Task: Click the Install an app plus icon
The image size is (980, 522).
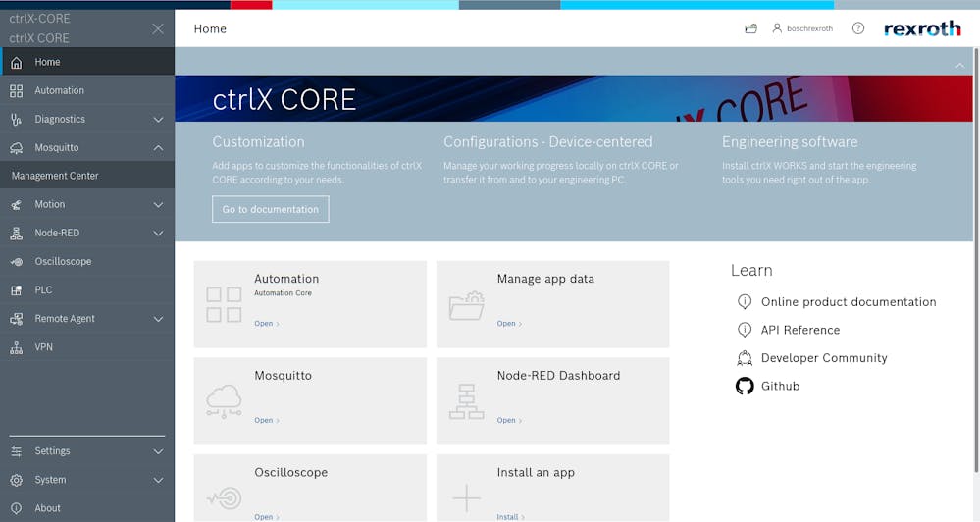Action: pyautogui.click(x=467, y=498)
